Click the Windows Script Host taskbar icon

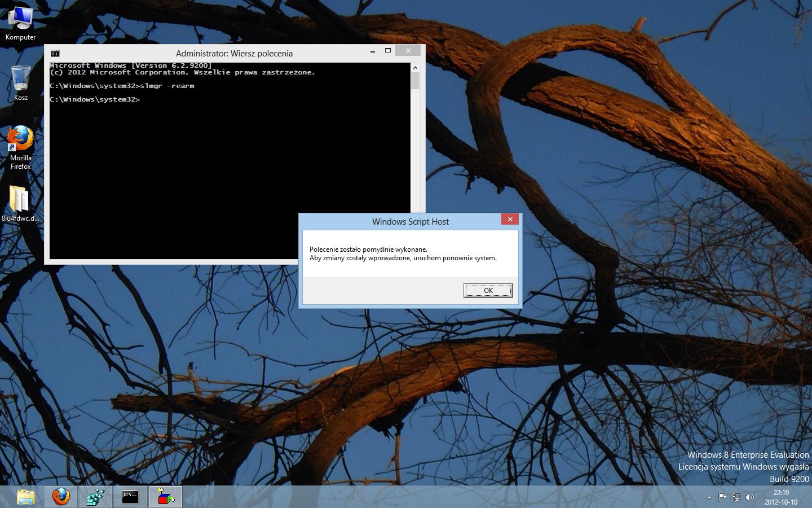point(166,497)
